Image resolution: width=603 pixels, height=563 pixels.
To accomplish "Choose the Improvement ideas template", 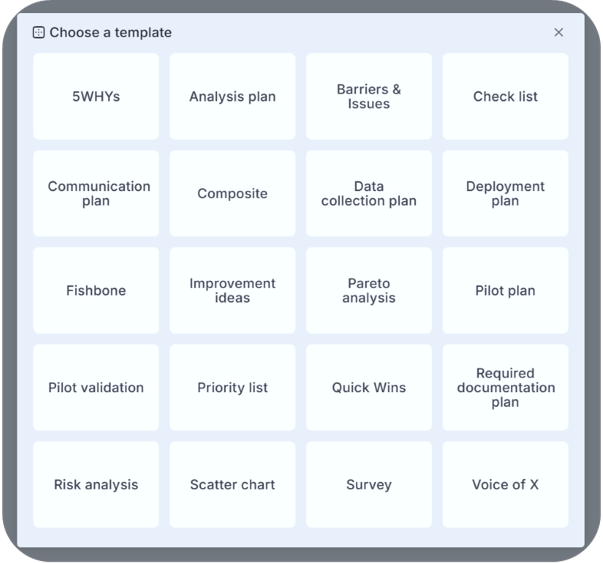I will point(232,291).
